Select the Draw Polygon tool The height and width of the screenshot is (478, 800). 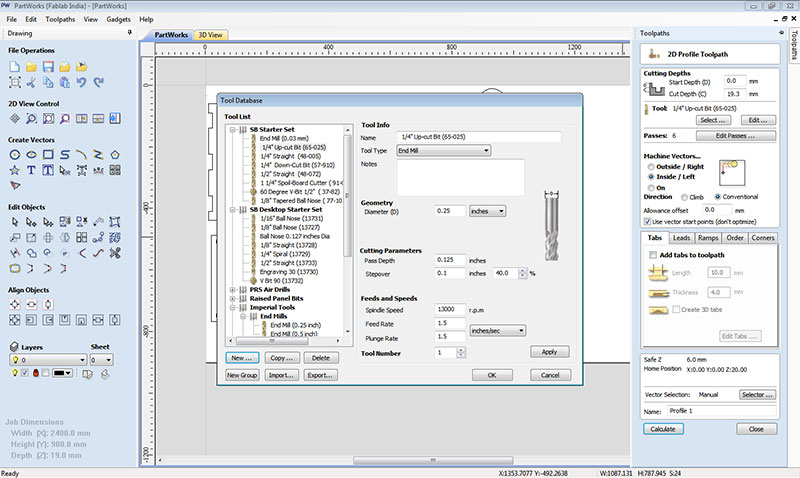point(115,155)
